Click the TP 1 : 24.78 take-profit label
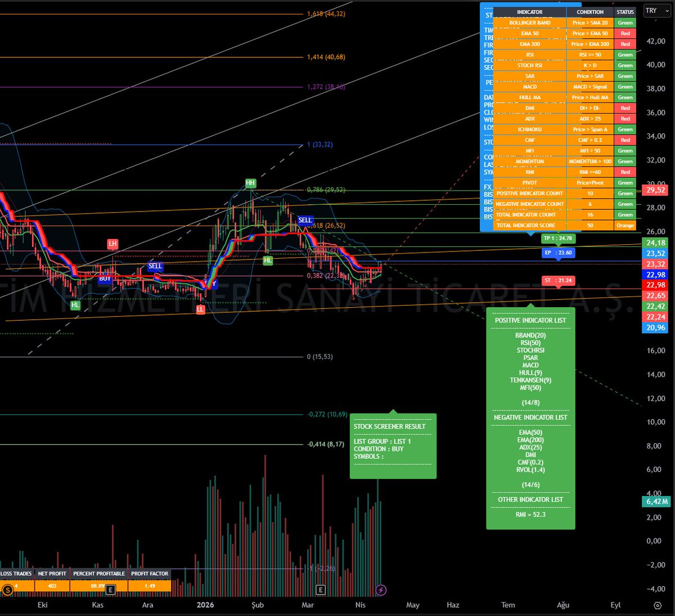675x616 pixels. coord(557,239)
